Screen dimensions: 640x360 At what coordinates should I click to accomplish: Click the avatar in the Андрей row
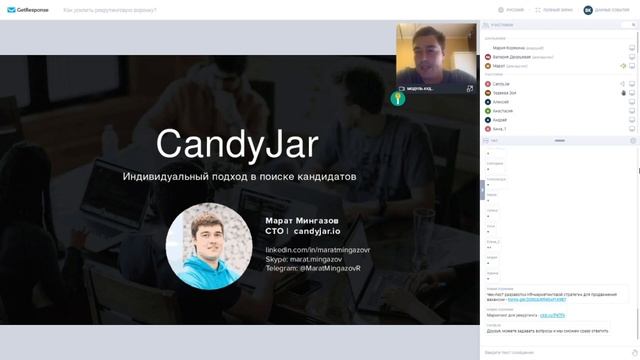point(488,120)
